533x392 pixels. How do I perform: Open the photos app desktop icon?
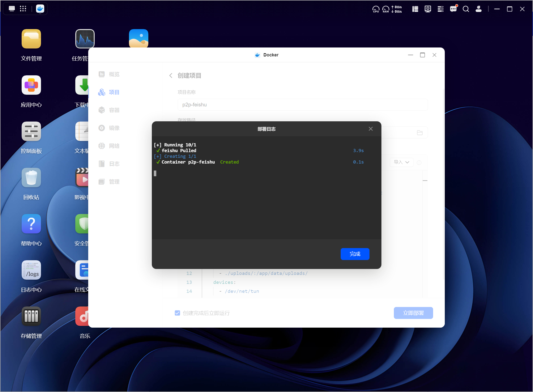(139, 38)
